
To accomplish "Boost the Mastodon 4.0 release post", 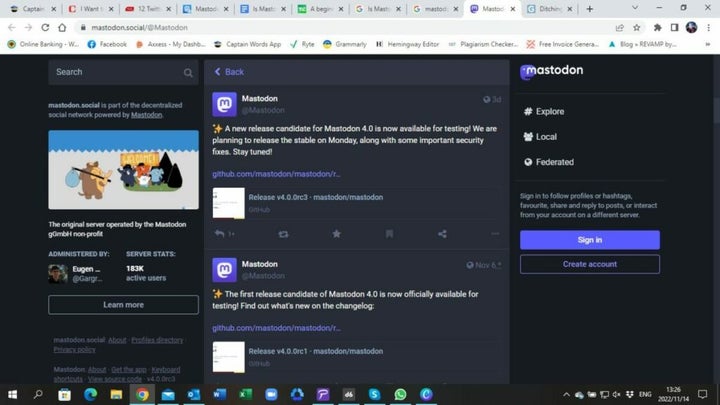I will click(x=283, y=233).
